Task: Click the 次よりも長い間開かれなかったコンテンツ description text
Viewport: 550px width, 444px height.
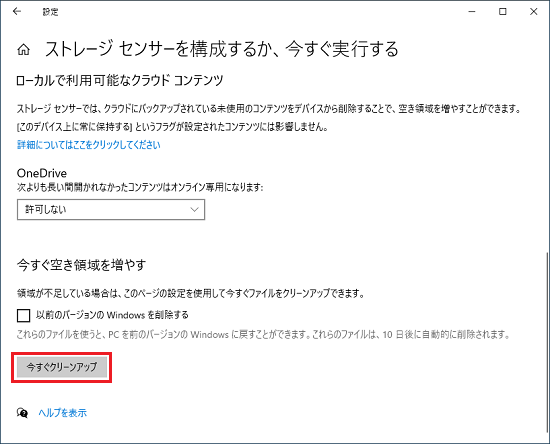Action: point(140,187)
